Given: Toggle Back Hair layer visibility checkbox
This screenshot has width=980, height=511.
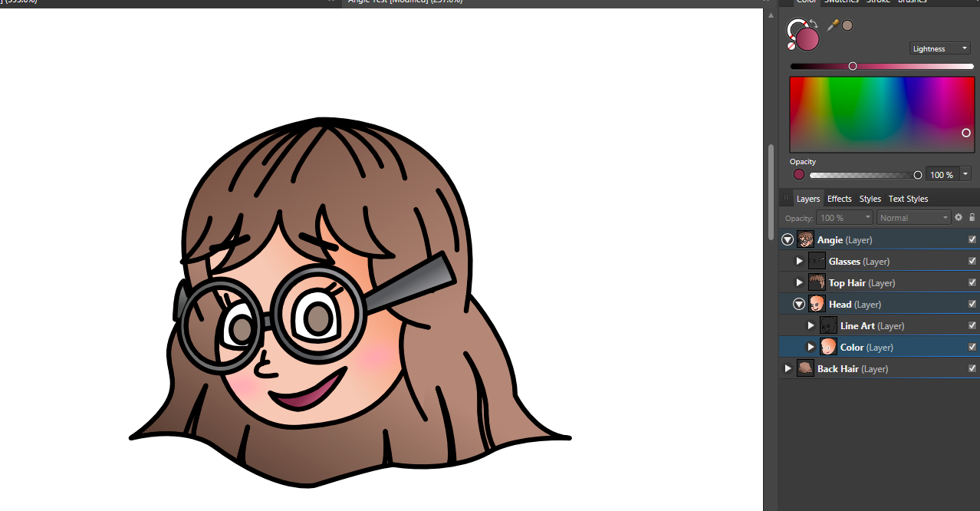Looking at the screenshot, I should 972,368.
